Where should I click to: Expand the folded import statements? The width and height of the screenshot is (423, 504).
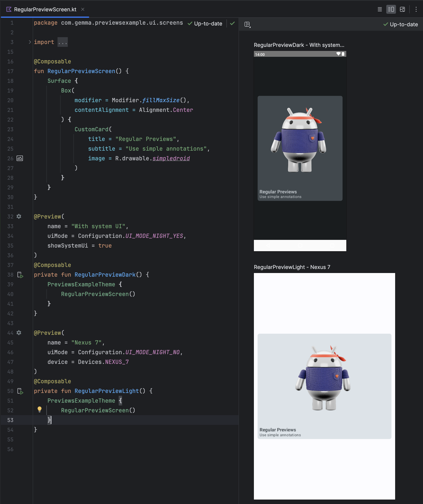(x=63, y=42)
